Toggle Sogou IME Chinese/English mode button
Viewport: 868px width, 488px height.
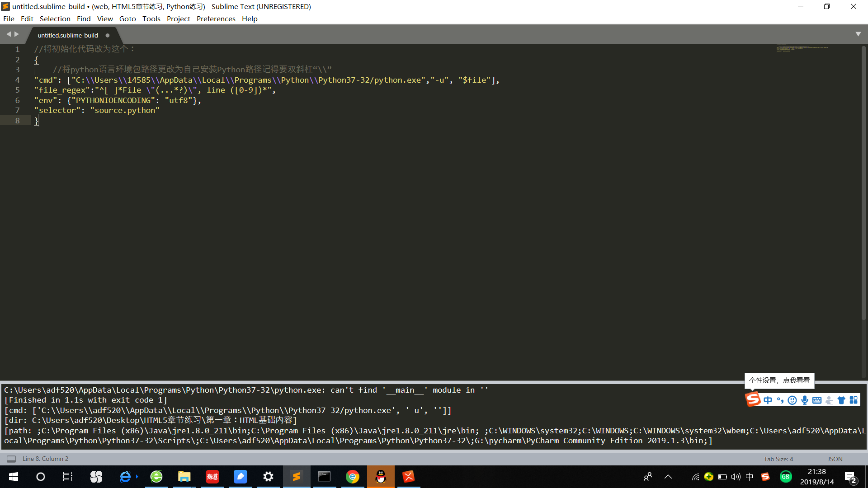click(x=768, y=400)
